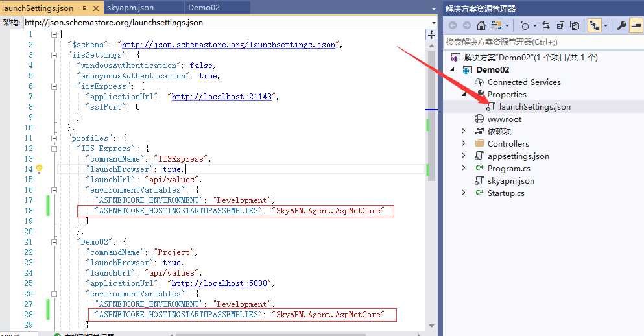Toggle pin on launchSettings.json tab
Image resolution: width=644 pixels, height=336 pixels.
click(84, 8)
